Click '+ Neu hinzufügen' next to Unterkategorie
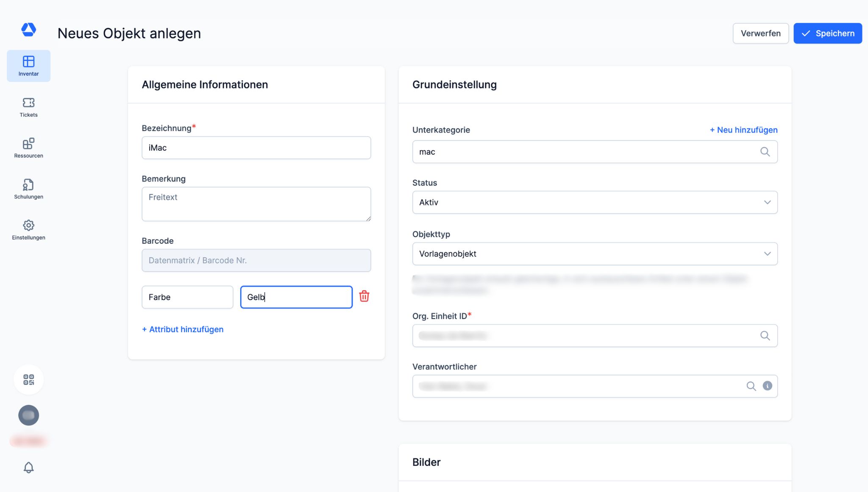The image size is (868, 492). (x=743, y=130)
